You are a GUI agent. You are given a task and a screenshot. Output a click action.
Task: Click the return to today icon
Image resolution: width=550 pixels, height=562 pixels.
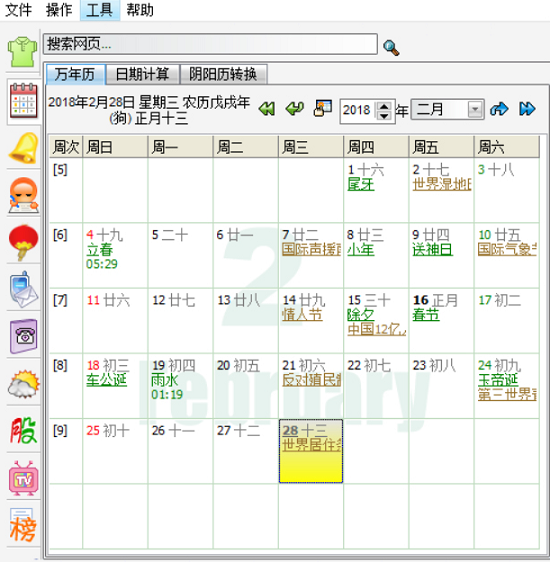point(323,108)
